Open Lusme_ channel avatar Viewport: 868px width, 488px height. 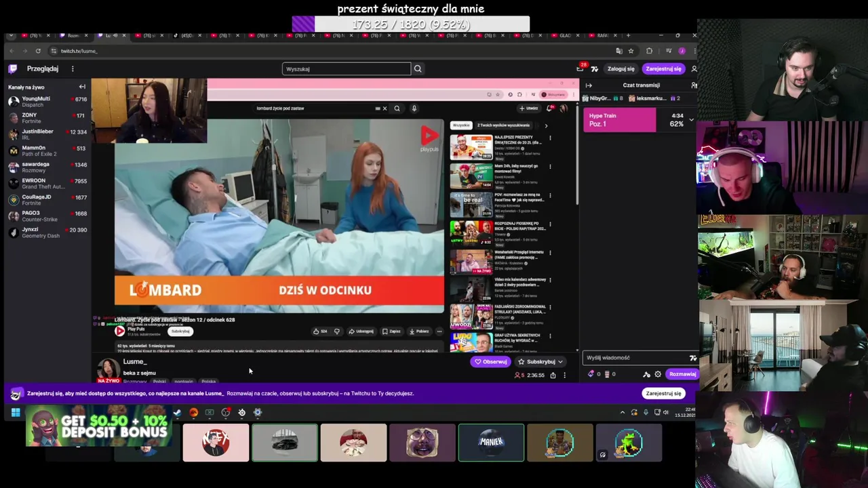[x=108, y=369]
